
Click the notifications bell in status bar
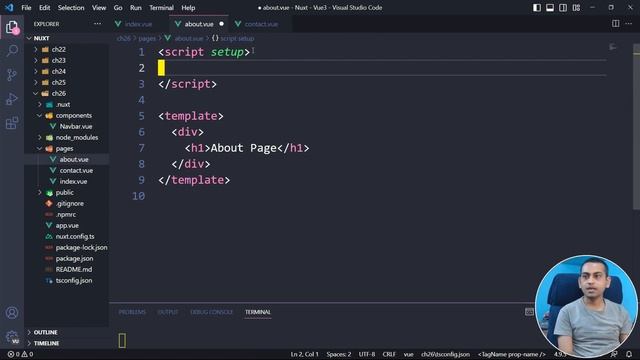(629, 354)
